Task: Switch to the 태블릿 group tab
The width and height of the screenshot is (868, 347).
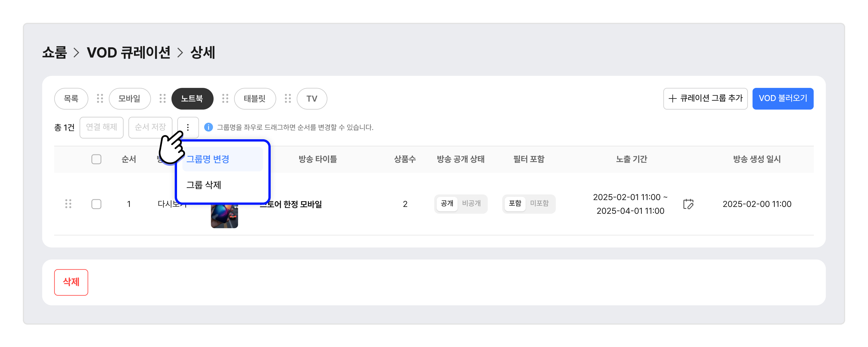Action: [255, 98]
